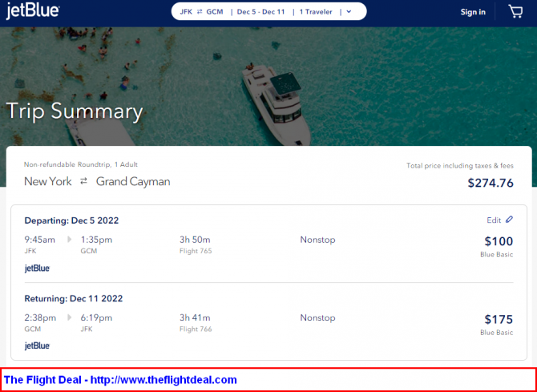Click the New York city name
This screenshot has height=392, width=537.
point(48,181)
